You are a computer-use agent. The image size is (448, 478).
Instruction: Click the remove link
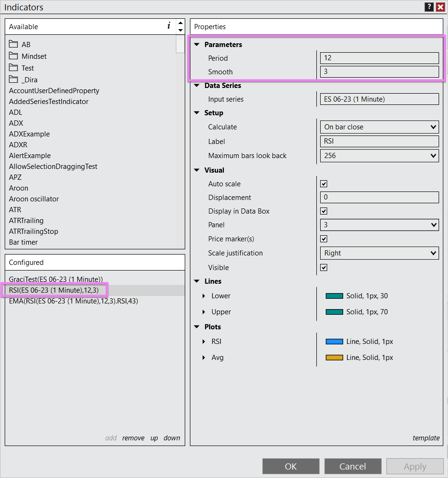(133, 438)
